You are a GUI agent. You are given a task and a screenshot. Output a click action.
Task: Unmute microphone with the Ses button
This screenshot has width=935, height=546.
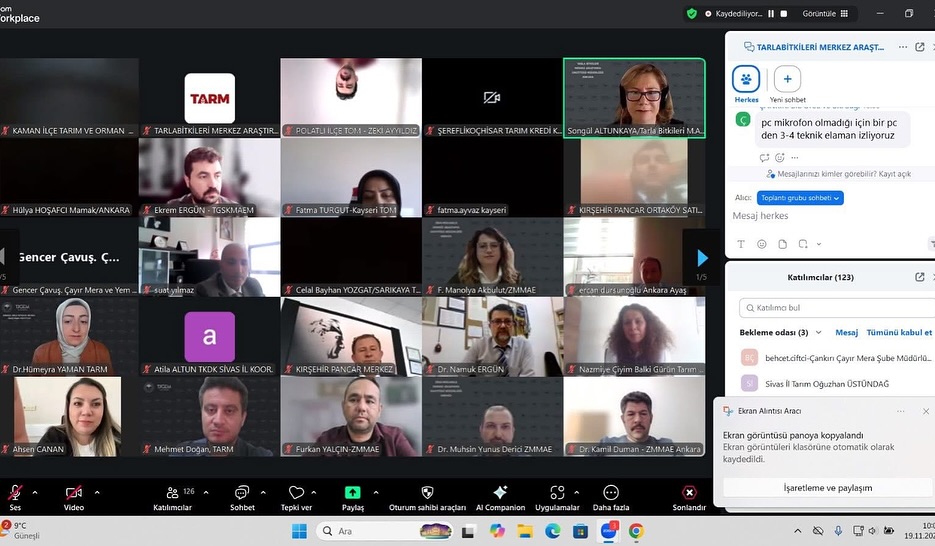coord(14,493)
